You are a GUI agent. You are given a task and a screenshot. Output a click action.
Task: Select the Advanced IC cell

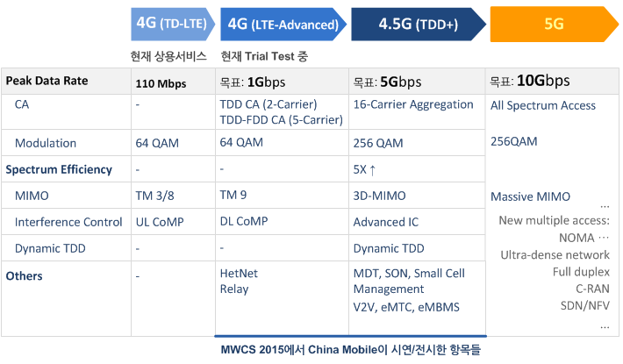417,222
